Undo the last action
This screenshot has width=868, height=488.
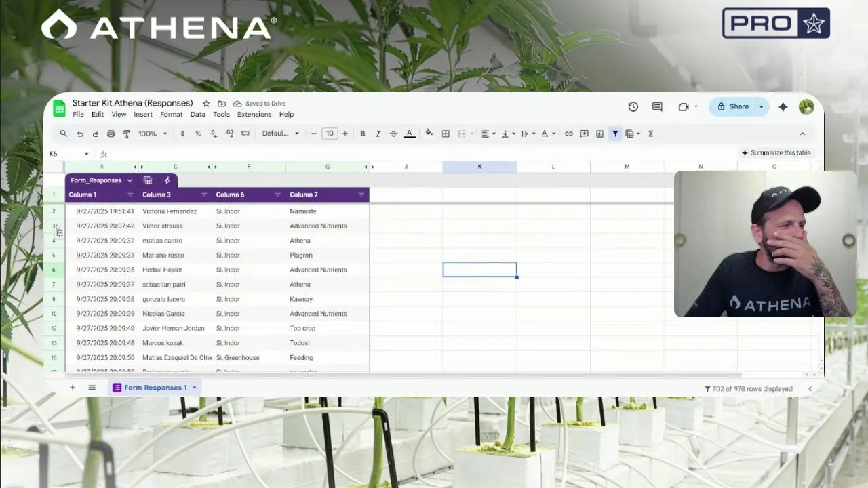click(x=80, y=134)
